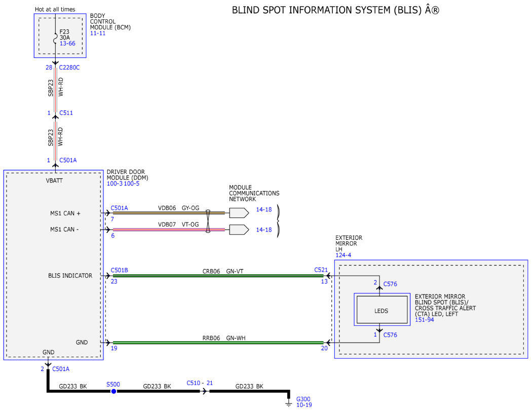
Task: Open the 100-3 Driver Door Module reference
Action: click(x=115, y=183)
